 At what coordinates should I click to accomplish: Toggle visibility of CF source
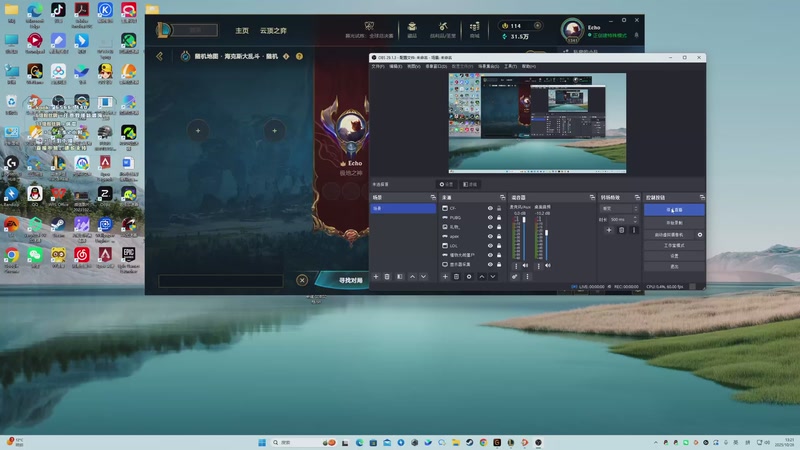tap(490, 208)
